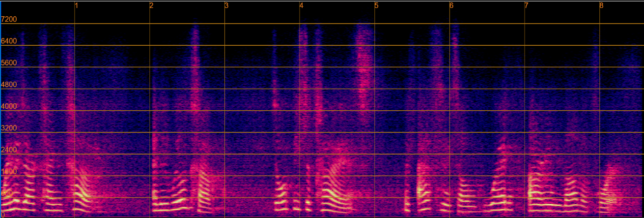Click the 2-second time marker label

point(152,6)
